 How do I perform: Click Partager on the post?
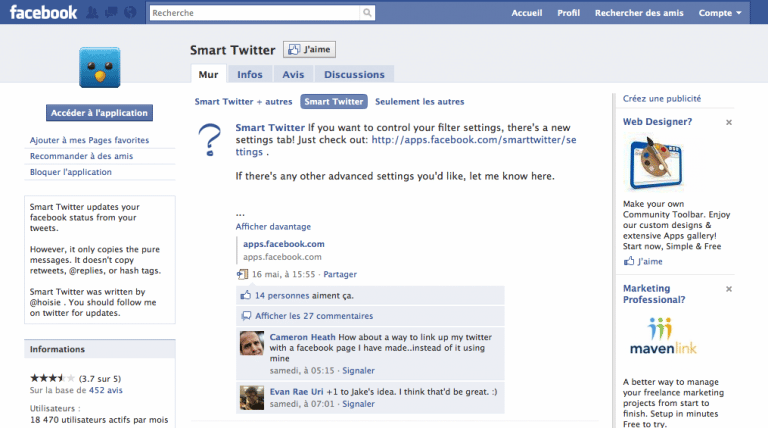[x=340, y=274]
